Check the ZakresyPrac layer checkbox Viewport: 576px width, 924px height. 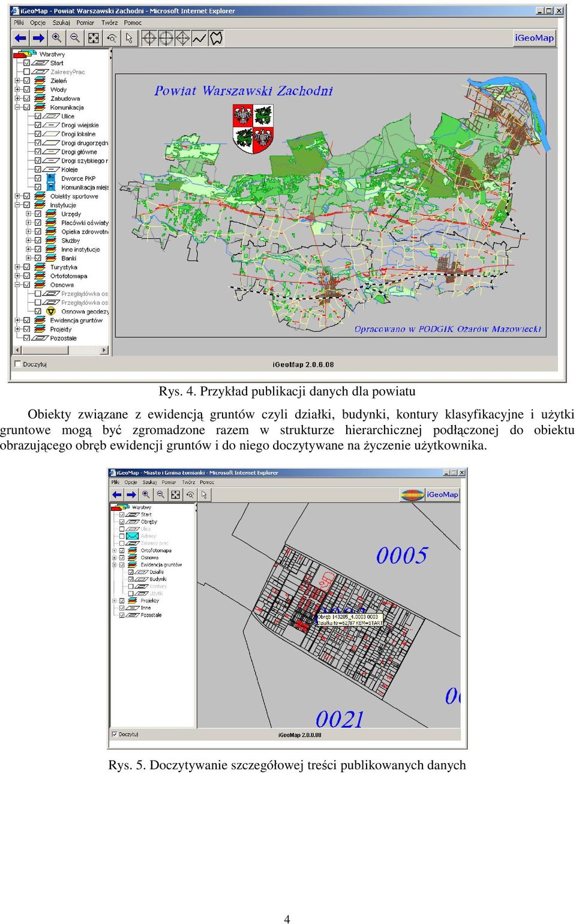26,71
